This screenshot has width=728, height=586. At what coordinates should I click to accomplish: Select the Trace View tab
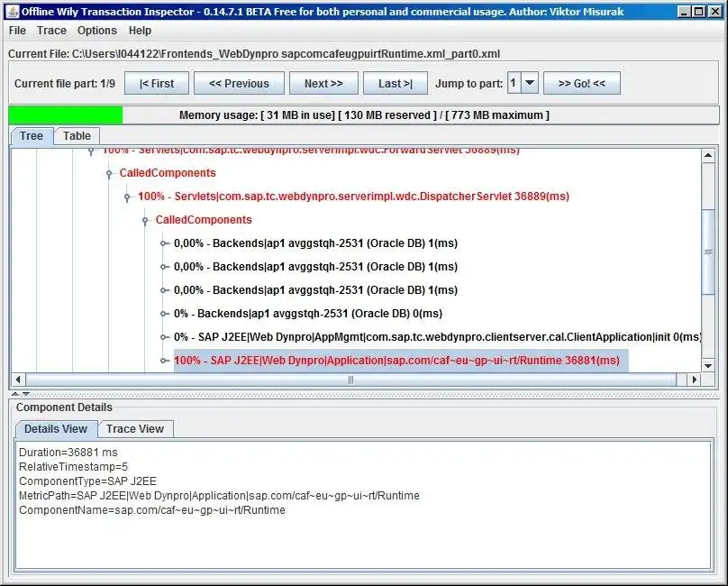click(x=135, y=429)
